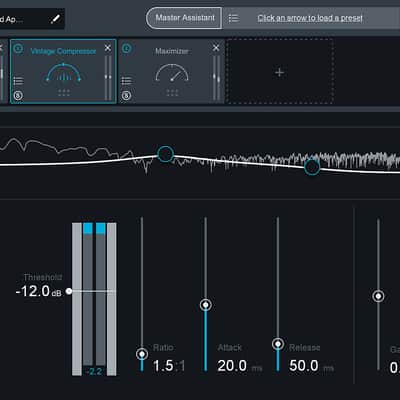This screenshot has width=400, height=400.
Task: Click the pencil edit icon beside preset name
Action: pos(55,19)
